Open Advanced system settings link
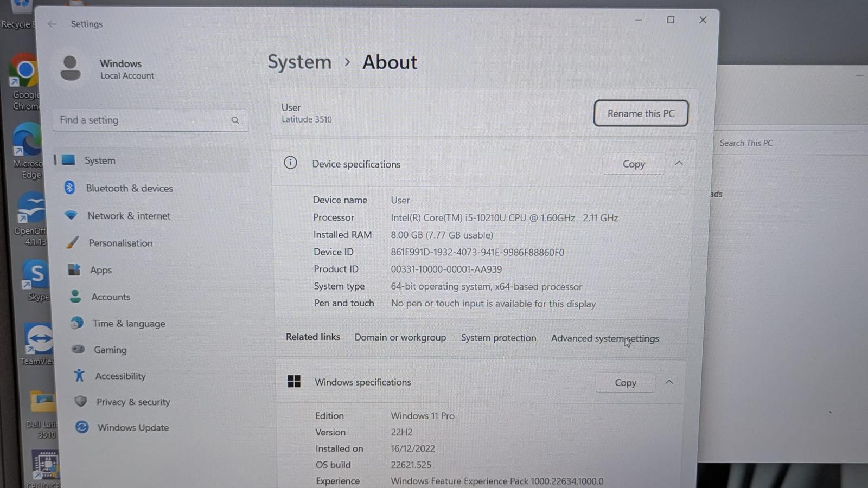The height and width of the screenshot is (488, 868). point(605,338)
